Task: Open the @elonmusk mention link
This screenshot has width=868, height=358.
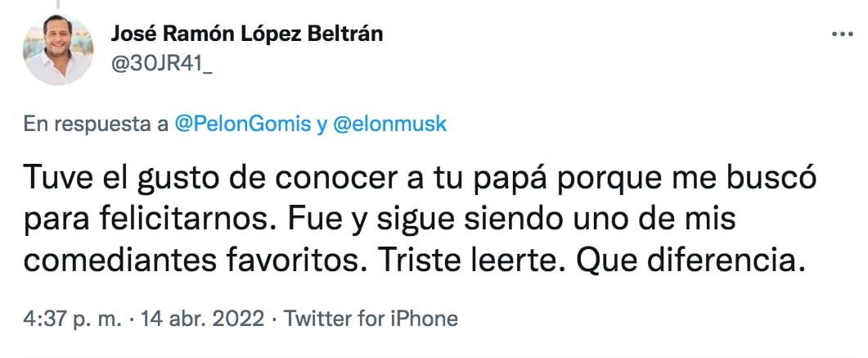Action: [x=389, y=124]
